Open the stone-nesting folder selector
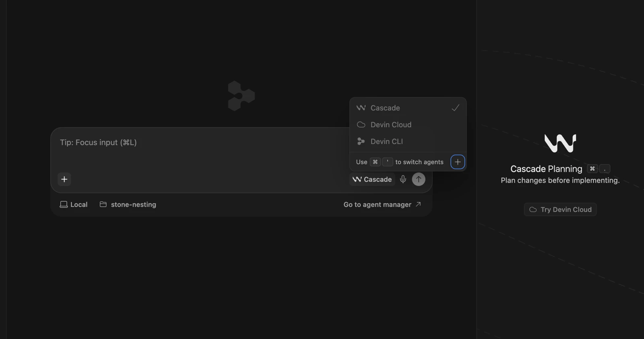Image resolution: width=644 pixels, height=339 pixels. [128, 205]
